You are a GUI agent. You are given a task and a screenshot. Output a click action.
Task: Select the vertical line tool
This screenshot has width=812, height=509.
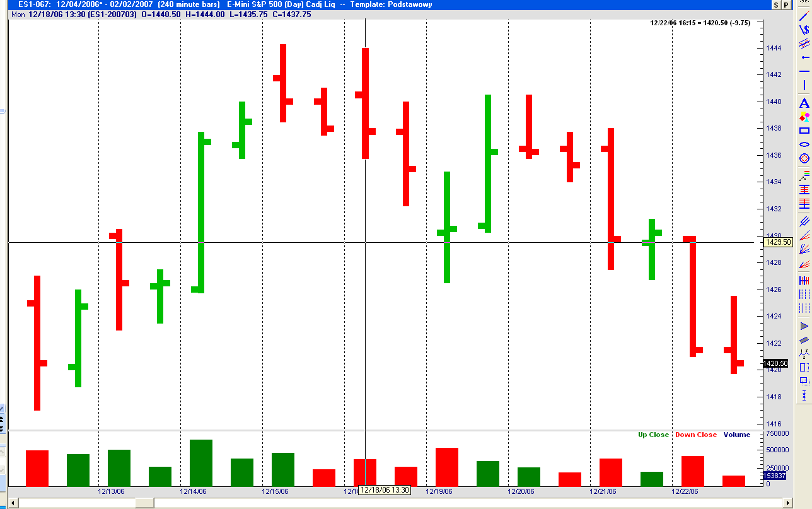coord(804,85)
